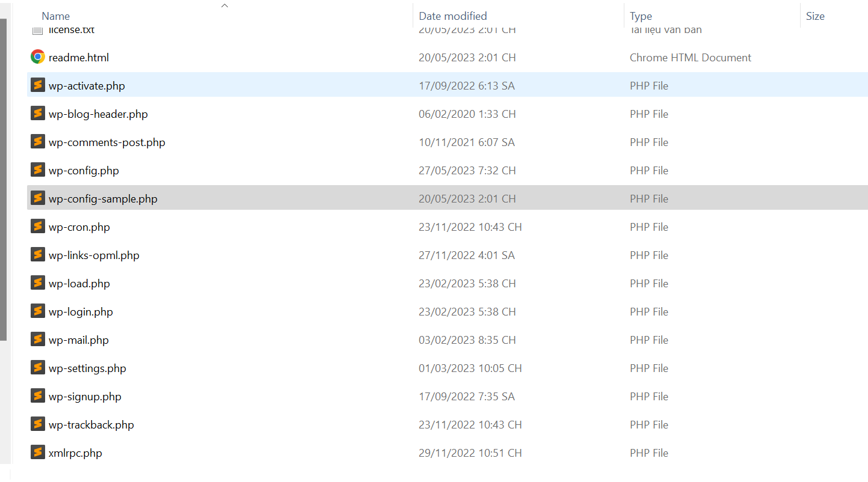Sort files by the Date modified column
868x482 pixels.
pos(452,16)
